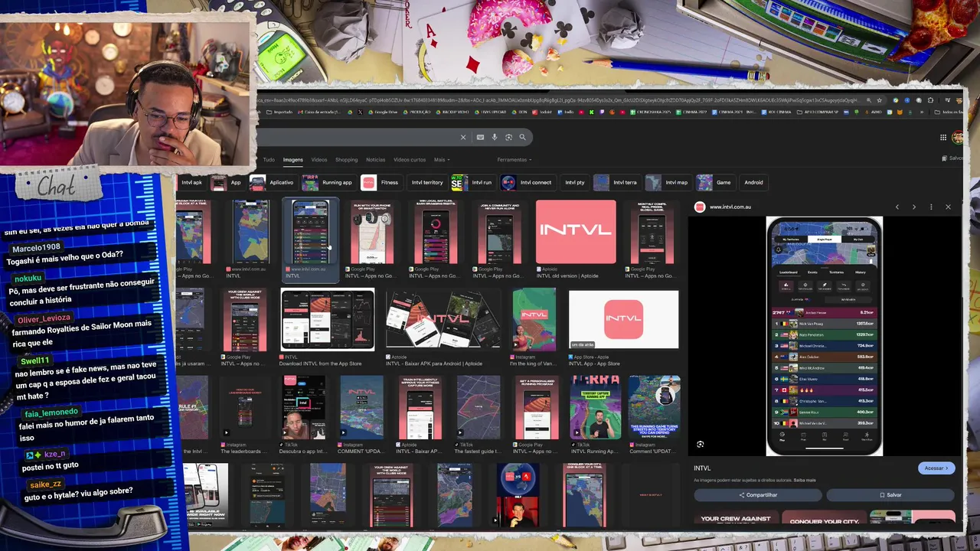Filter images by Intvl apk chip
The image size is (980, 551).
(191, 182)
